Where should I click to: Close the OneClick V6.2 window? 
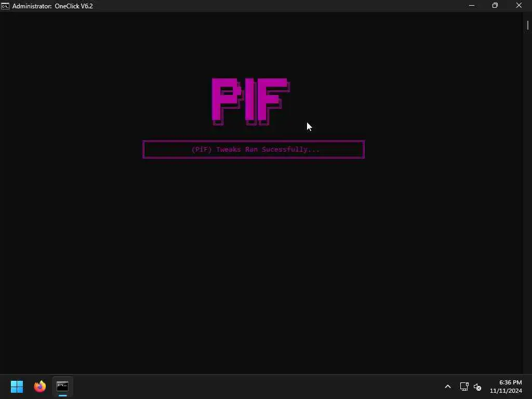[519, 5]
